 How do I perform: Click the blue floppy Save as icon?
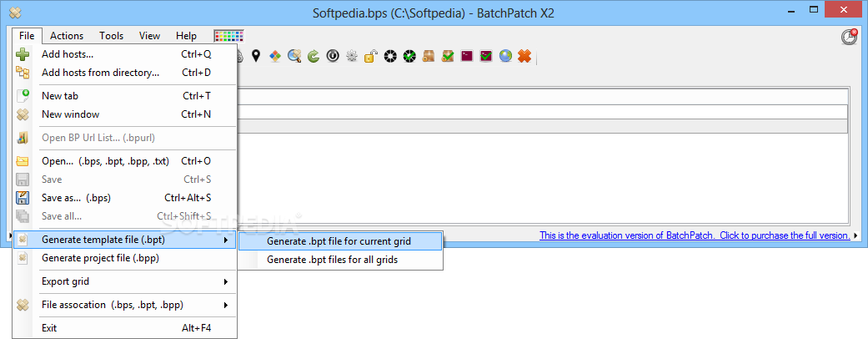(23, 198)
